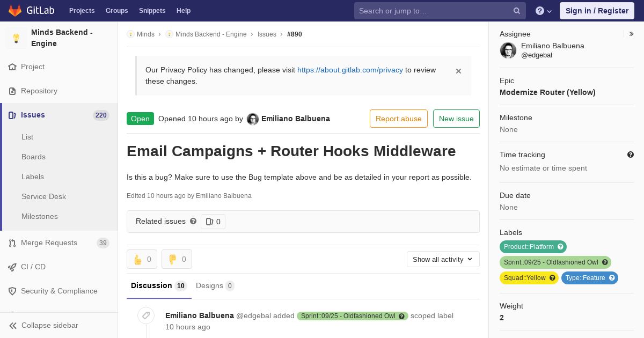Click the Minds Backend project lightbulb avatar
The width and height of the screenshot is (644, 338).
coord(16,38)
